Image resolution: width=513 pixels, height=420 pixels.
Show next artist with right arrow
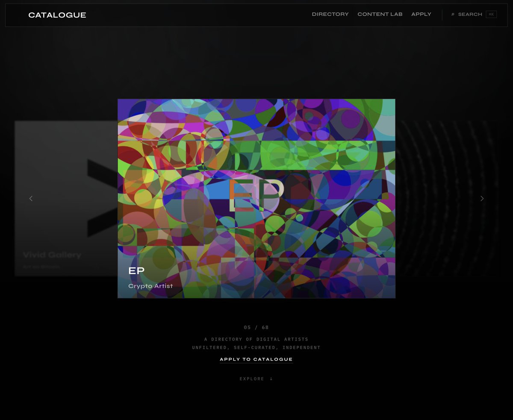482,198
